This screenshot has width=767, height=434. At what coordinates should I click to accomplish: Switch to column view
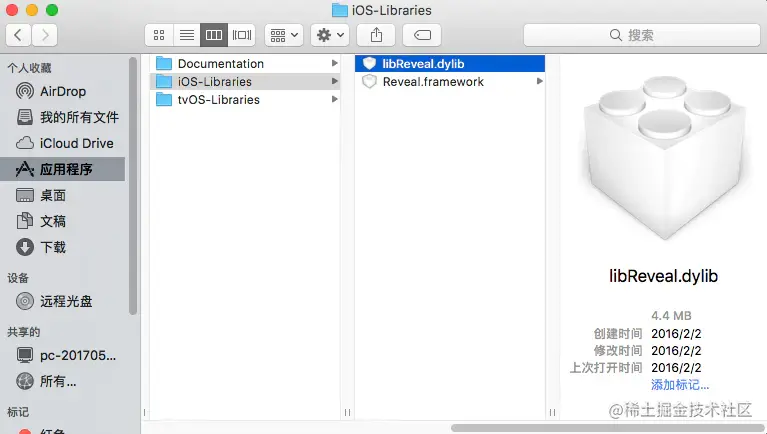(x=214, y=35)
